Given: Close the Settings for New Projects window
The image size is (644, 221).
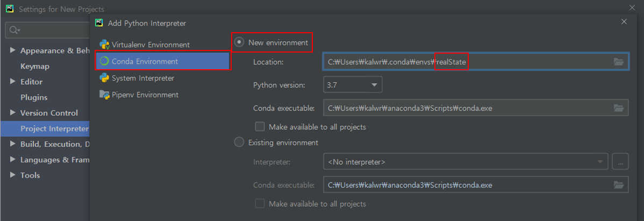Looking at the screenshot, I should click(632, 8).
